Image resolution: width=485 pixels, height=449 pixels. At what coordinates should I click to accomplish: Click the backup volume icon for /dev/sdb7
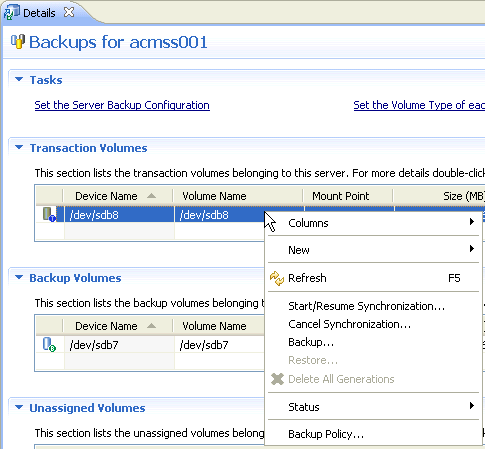click(x=49, y=344)
